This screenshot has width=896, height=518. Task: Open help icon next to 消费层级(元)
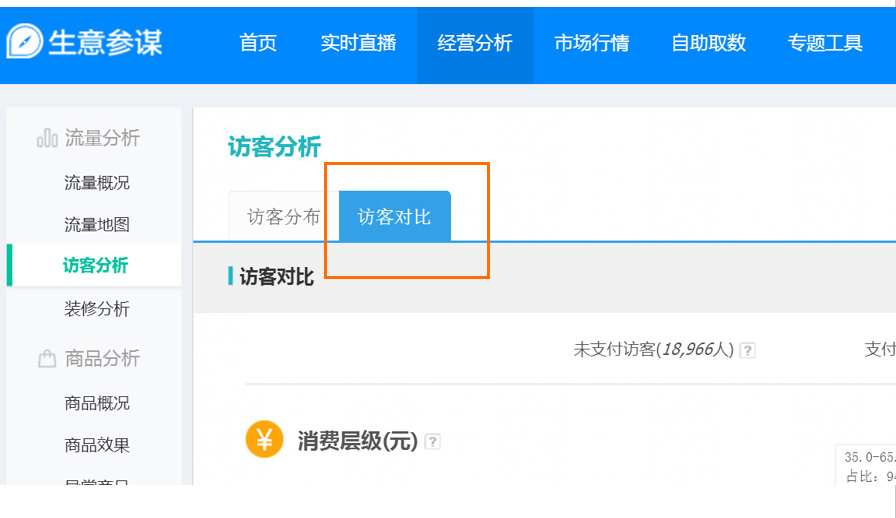tap(433, 441)
